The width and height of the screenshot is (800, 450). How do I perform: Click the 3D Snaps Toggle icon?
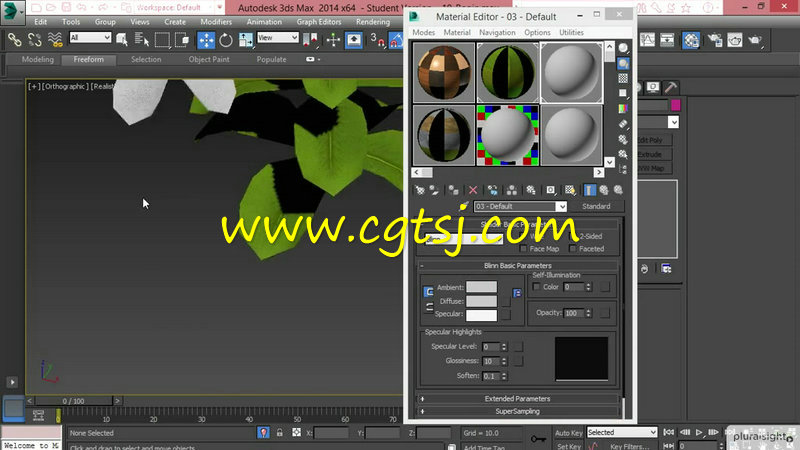377,40
